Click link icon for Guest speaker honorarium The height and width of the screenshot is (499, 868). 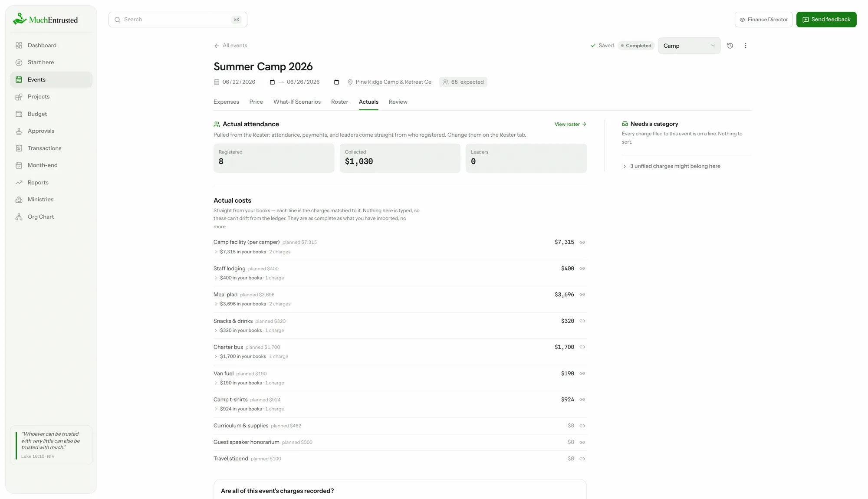[x=582, y=443]
